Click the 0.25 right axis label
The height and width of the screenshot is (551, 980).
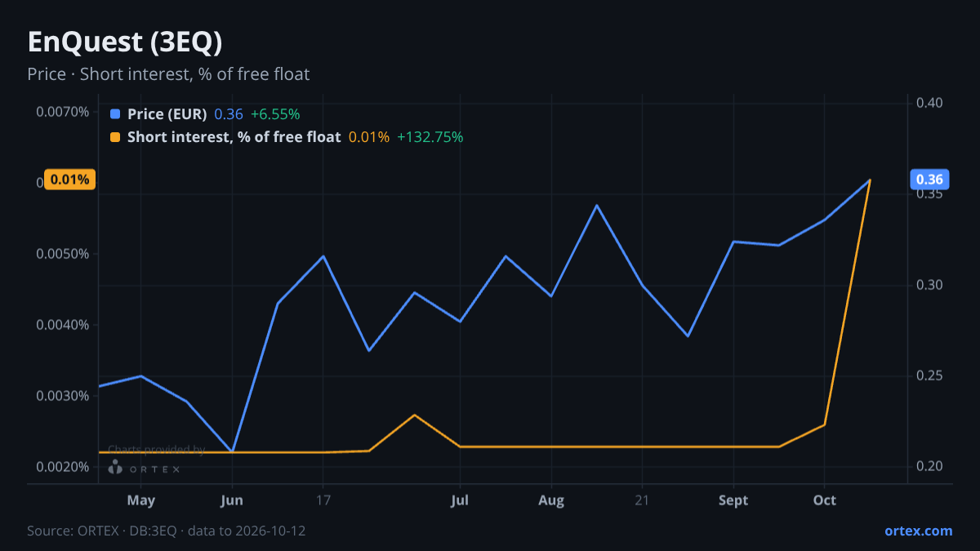click(930, 375)
